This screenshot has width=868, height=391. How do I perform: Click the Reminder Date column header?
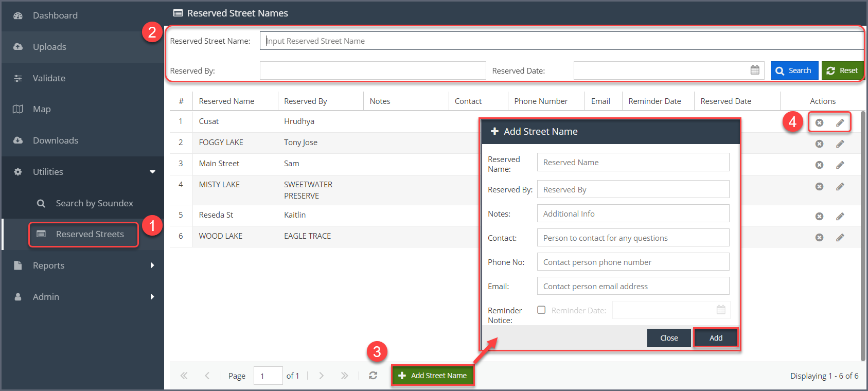pyautogui.click(x=658, y=101)
